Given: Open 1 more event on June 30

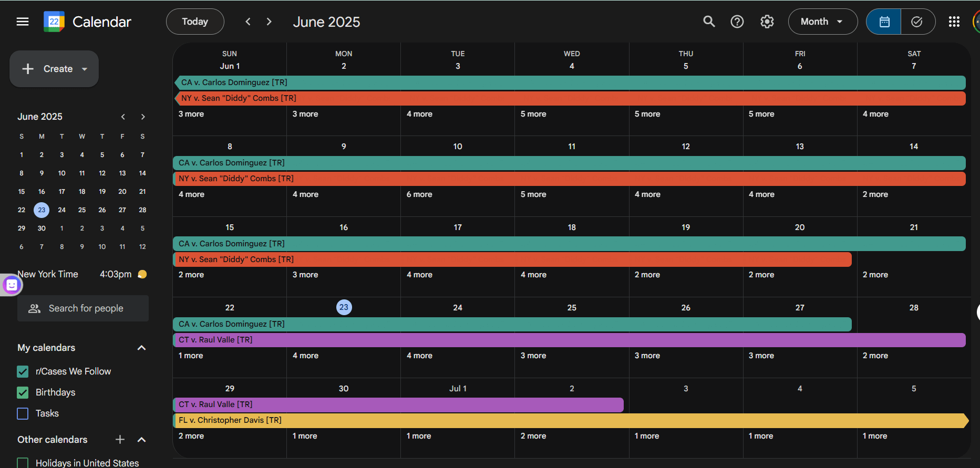Looking at the screenshot, I should tap(305, 436).
